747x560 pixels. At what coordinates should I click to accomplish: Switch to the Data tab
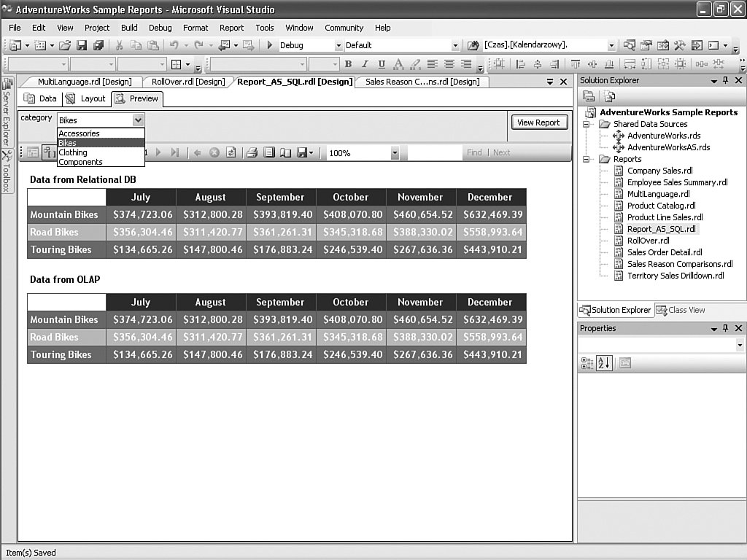click(40, 98)
